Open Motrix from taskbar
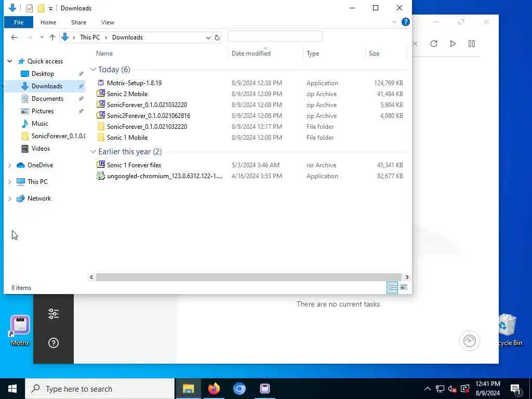Image resolution: width=532 pixels, height=399 pixels. tap(264, 389)
